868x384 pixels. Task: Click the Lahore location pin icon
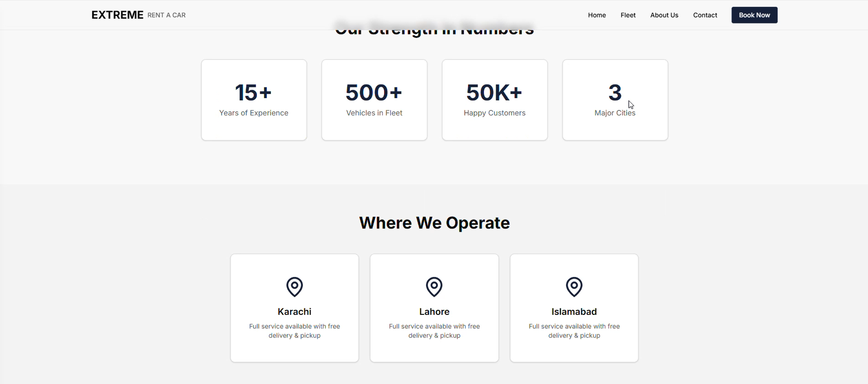434,287
